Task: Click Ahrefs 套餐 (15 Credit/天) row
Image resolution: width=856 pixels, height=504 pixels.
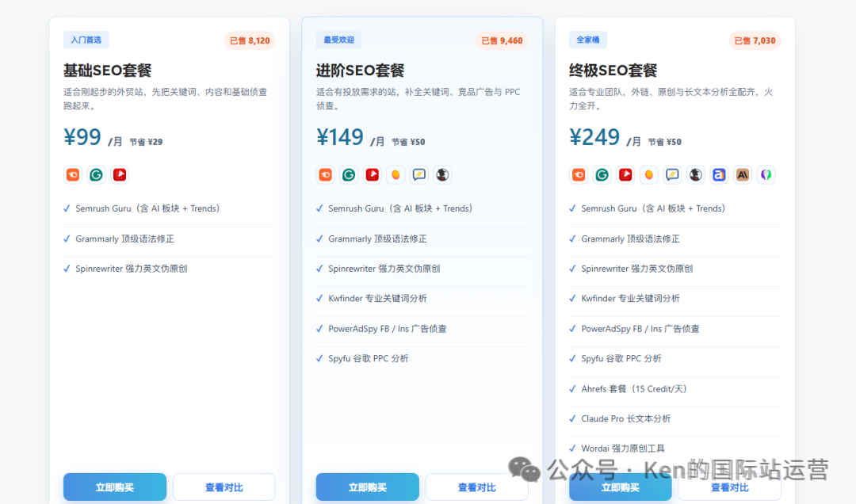Action: pos(675,389)
